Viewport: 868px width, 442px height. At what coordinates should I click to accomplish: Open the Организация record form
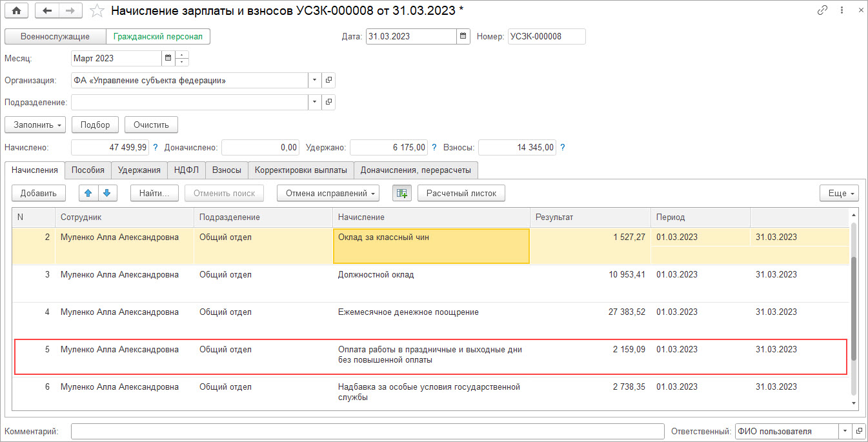pos(328,80)
